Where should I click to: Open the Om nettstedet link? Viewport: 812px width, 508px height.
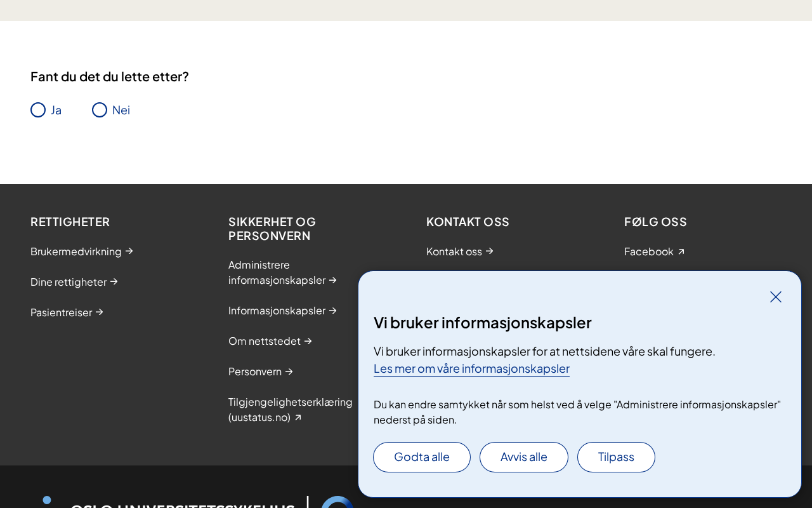[x=270, y=341]
